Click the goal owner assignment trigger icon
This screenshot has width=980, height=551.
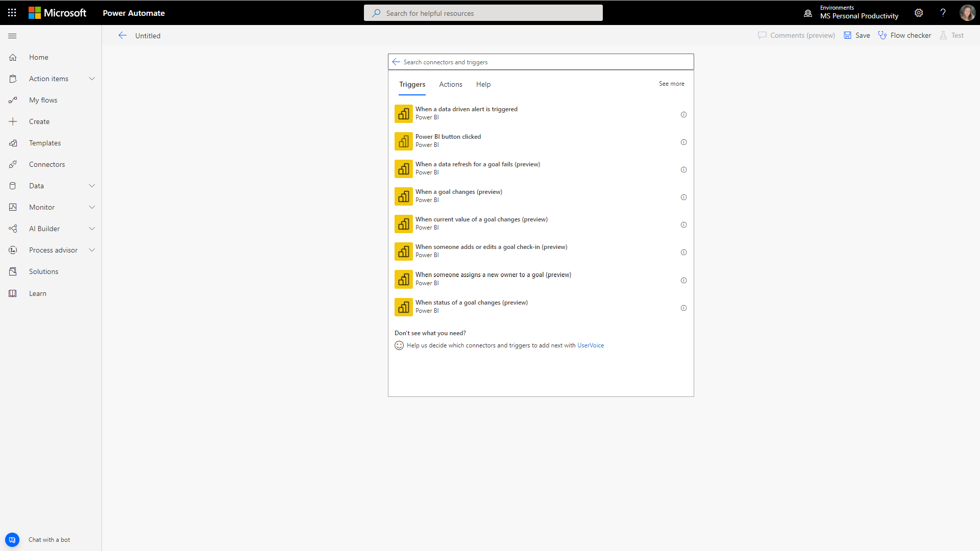(x=403, y=279)
